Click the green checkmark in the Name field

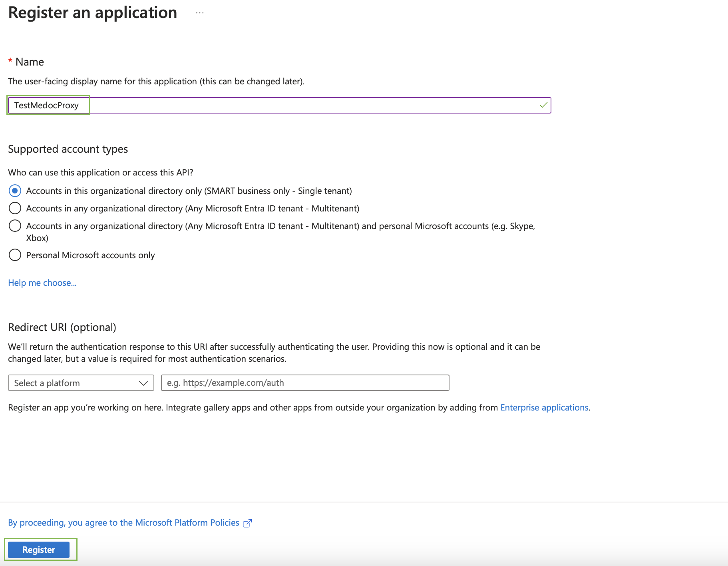543,105
